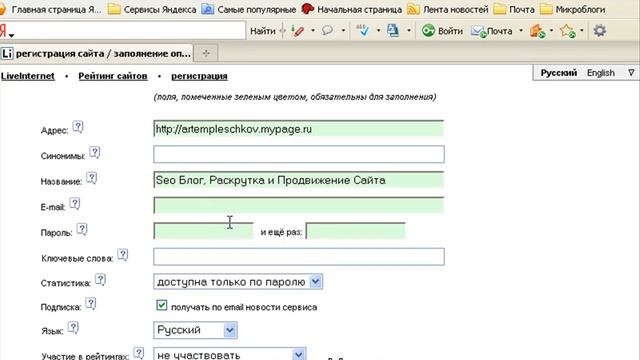Image resolution: width=640 pixels, height=360 pixels.
Task: Uncheck 'получать по email новости сервиса'
Action: [x=162, y=305]
